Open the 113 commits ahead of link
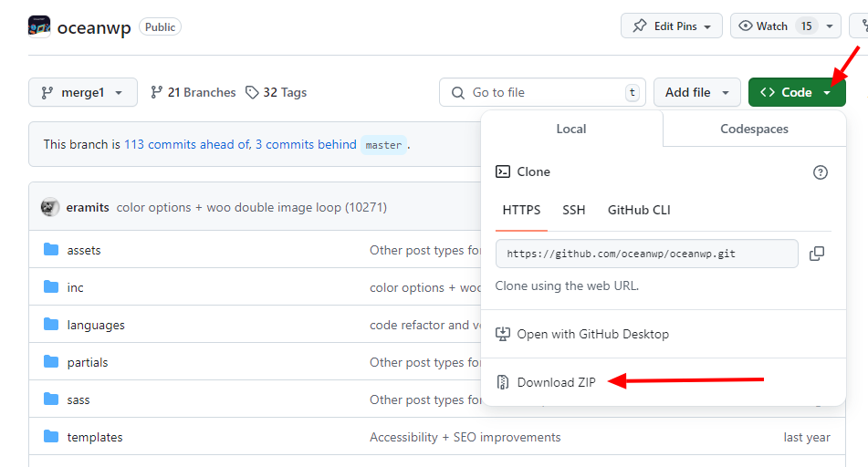This screenshot has width=868, height=467. click(188, 144)
